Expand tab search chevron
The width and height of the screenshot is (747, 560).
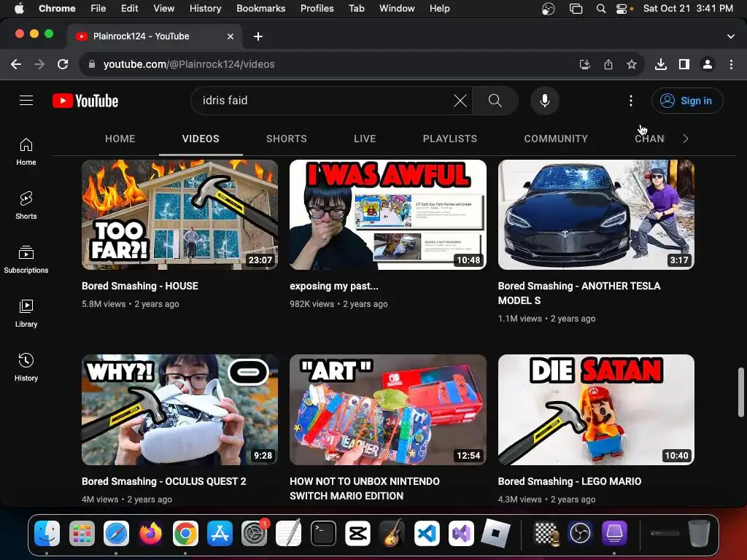[x=731, y=36]
